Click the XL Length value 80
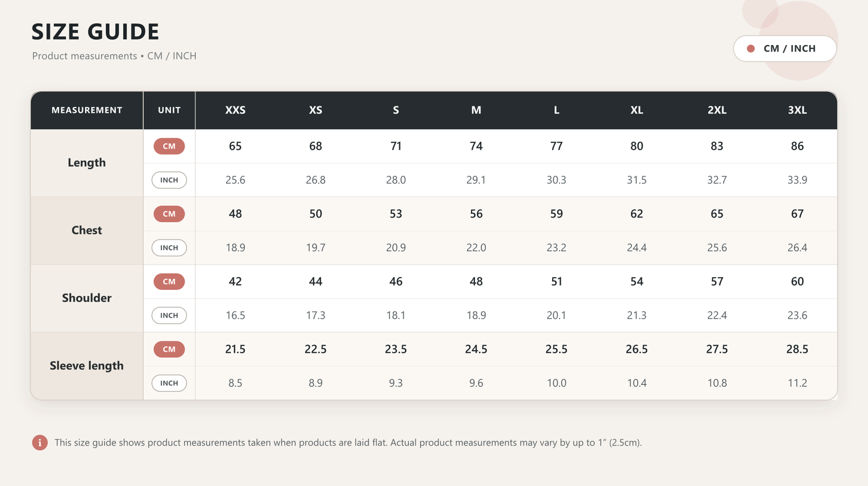 tap(637, 146)
